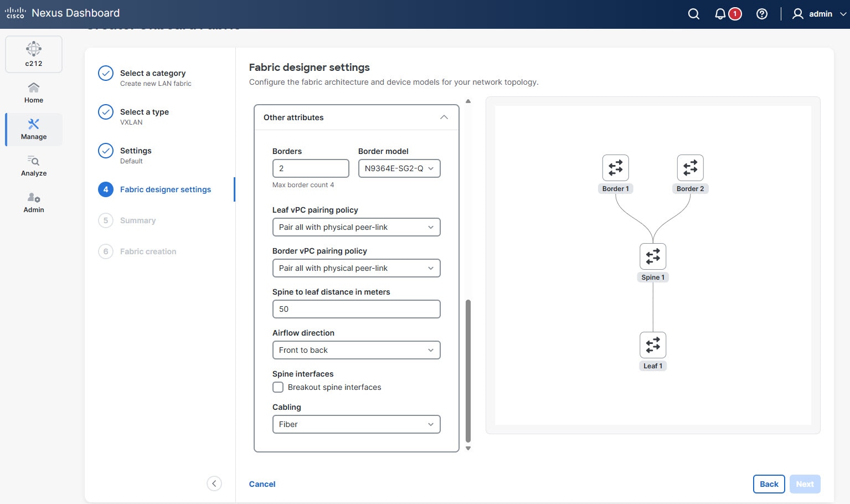Screen dimensions: 850x504
Task: Select the Border 1 switch node
Action: coord(615,168)
